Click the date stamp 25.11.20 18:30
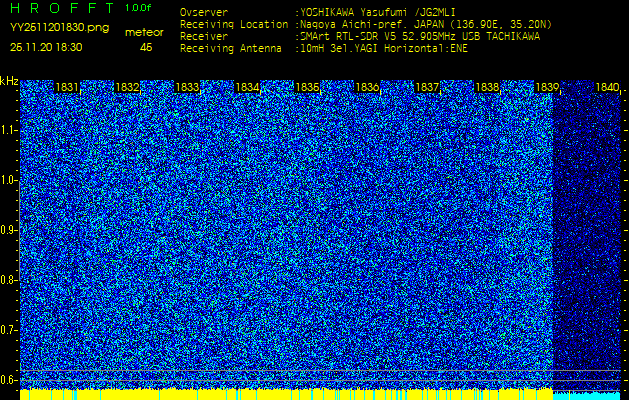This screenshot has height=400, width=629. 46,47
